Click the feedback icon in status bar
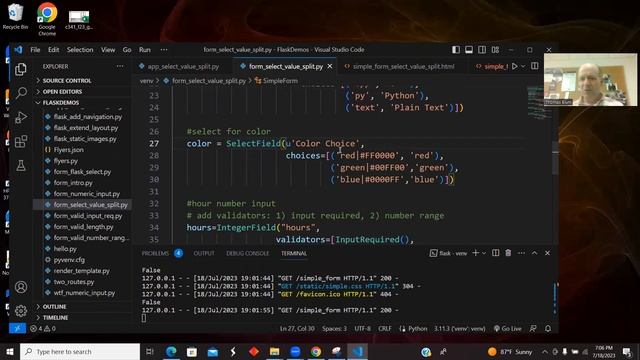 click(x=533, y=328)
